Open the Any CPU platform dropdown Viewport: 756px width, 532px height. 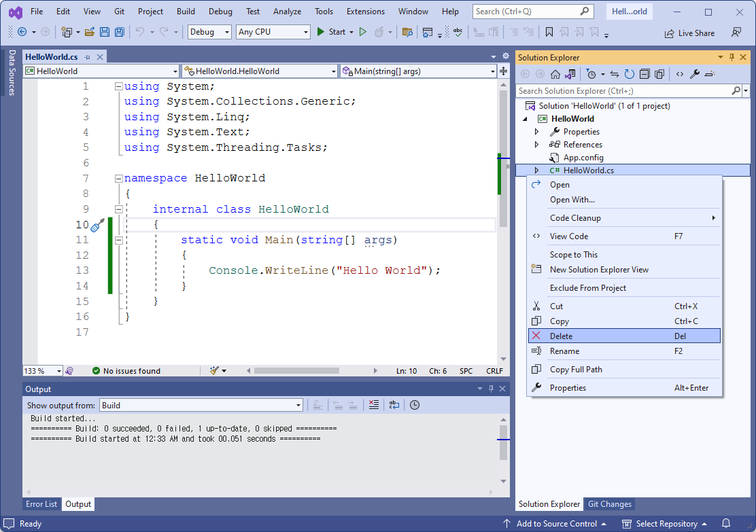pyautogui.click(x=273, y=32)
